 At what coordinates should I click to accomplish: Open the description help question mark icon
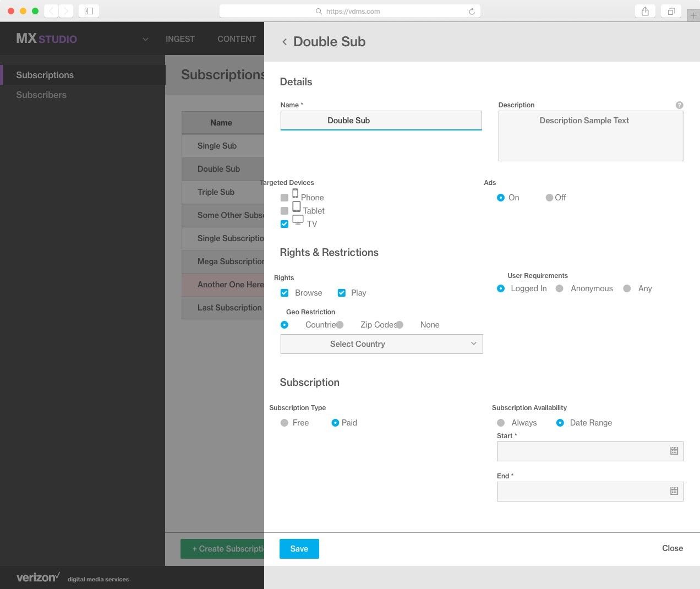[679, 105]
